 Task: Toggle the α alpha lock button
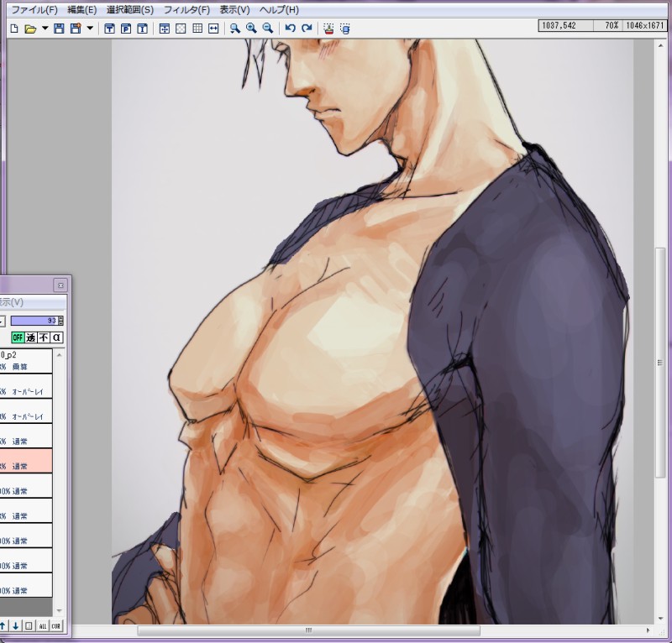coord(56,337)
